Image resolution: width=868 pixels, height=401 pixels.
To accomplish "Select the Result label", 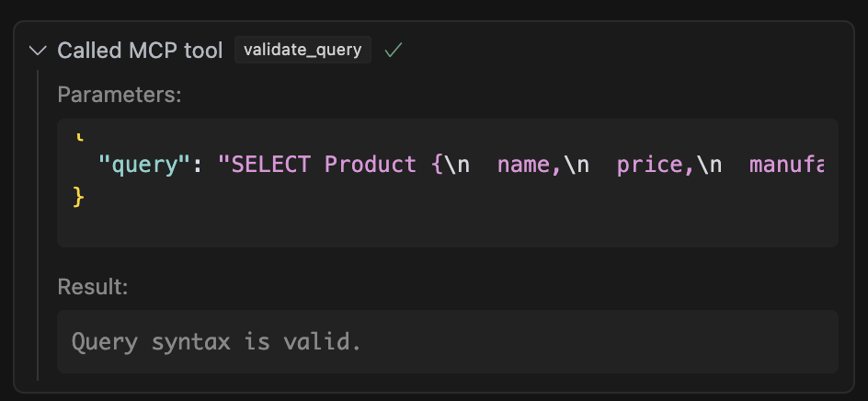I will (x=93, y=286).
